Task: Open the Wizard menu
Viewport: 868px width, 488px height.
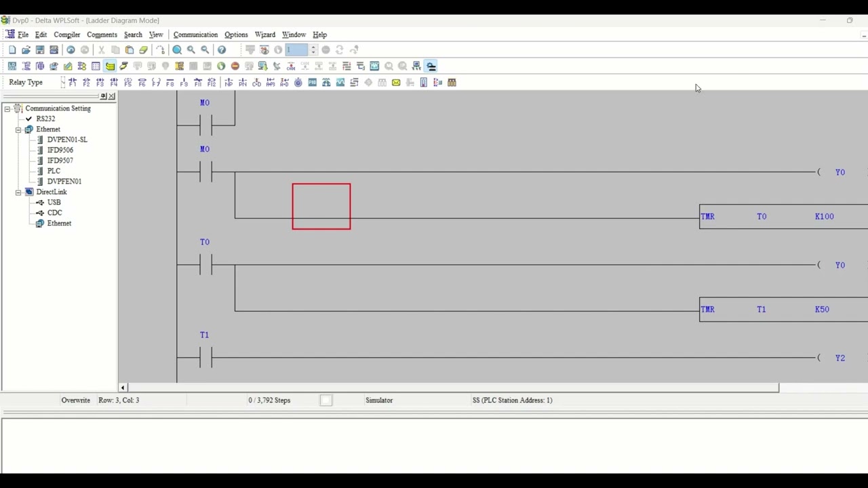Action: tap(265, 35)
